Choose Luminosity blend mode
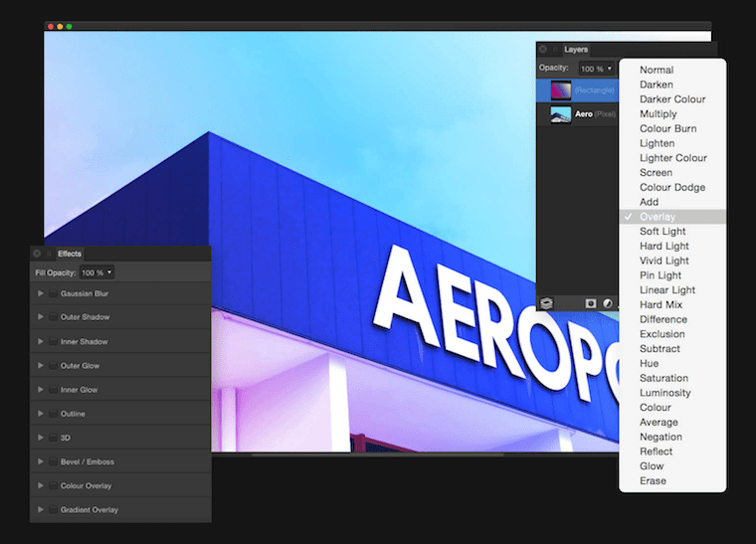 click(x=672, y=393)
